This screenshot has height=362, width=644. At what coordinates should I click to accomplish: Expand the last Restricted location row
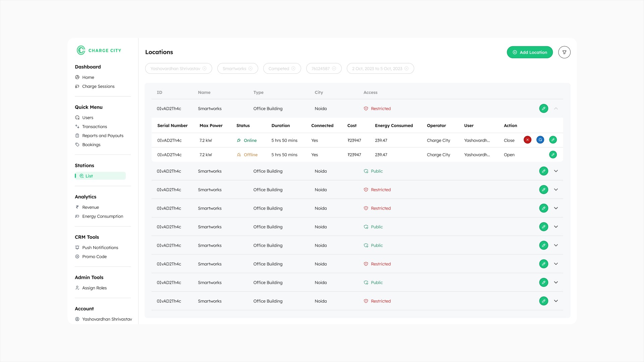(556, 301)
